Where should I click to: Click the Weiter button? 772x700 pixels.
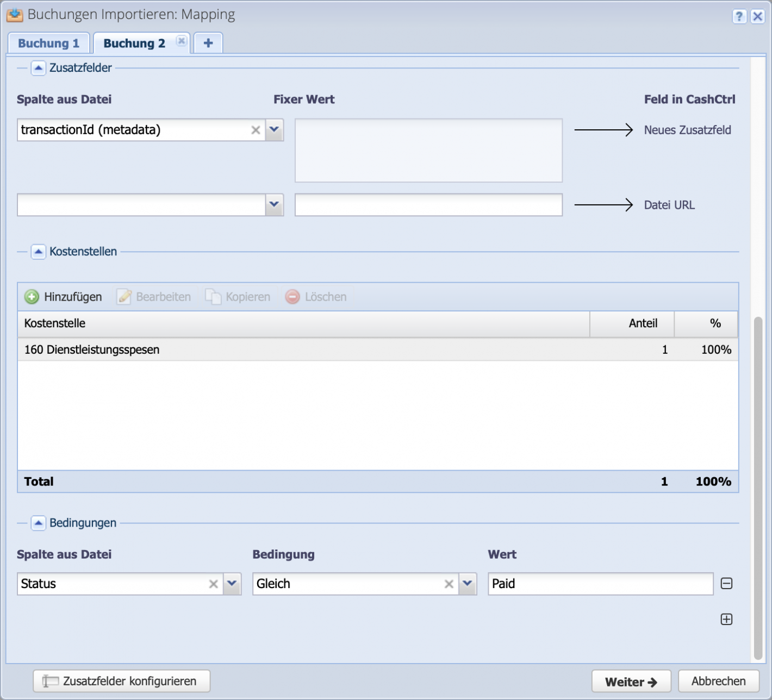tap(631, 681)
